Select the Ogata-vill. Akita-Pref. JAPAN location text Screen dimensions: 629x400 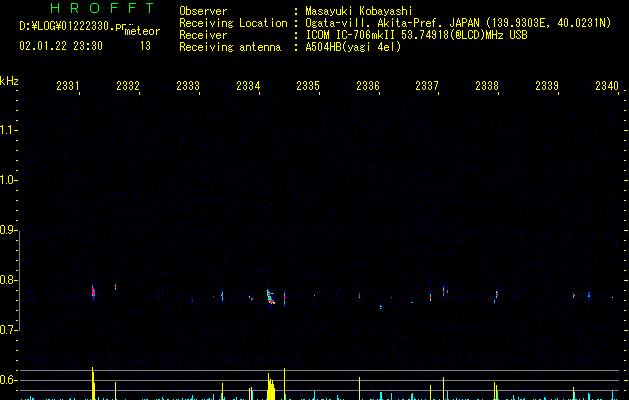tap(392, 23)
